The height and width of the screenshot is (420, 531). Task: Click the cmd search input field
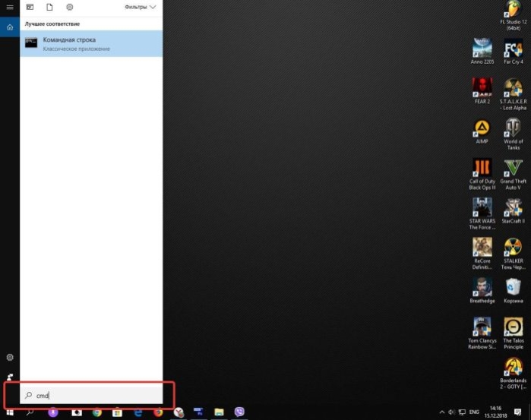tap(91, 395)
